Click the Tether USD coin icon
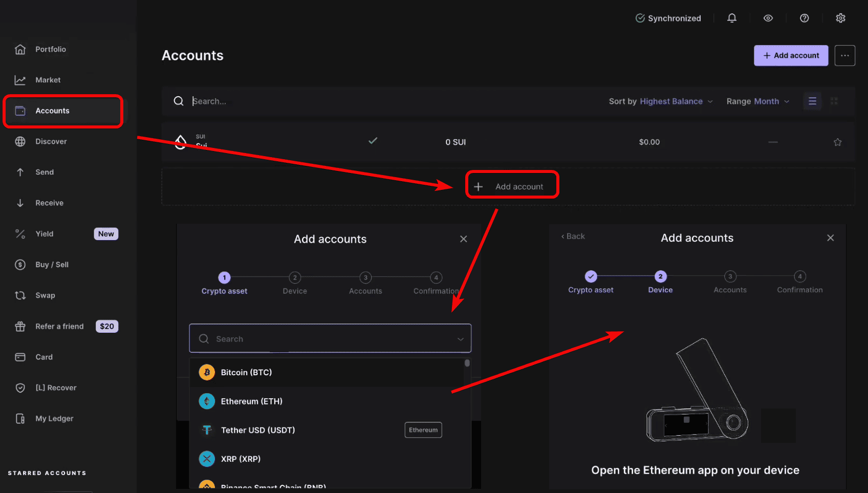Screen dimensions: 868x493 coord(207,430)
